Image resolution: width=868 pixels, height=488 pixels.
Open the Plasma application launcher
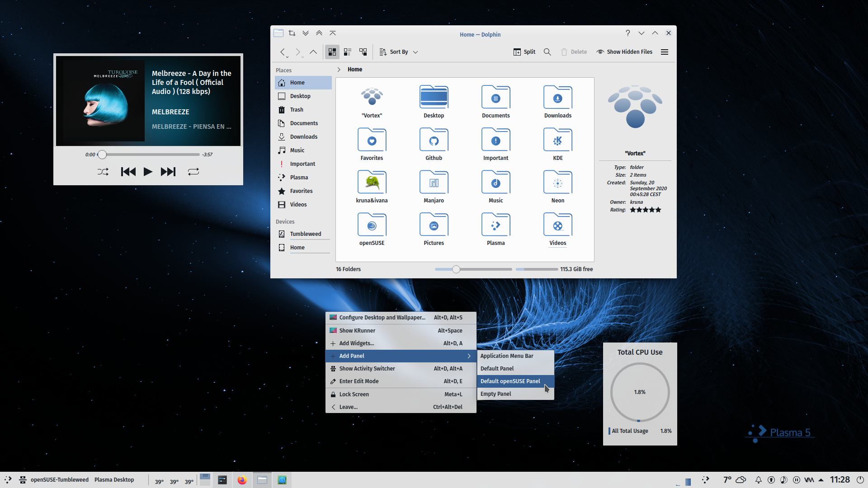click(8, 480)
